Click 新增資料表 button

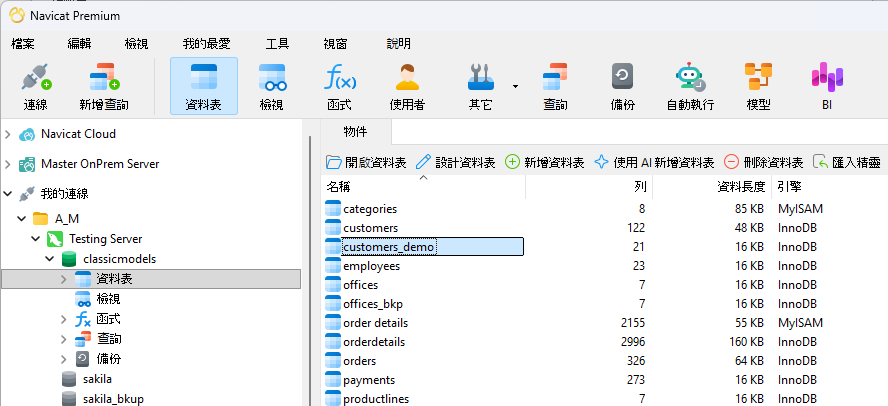point(544,163)
